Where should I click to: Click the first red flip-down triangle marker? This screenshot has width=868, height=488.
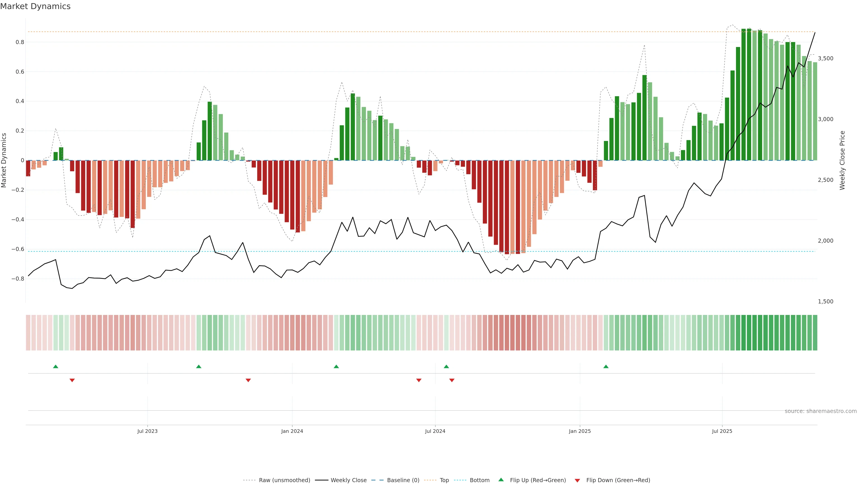pyautogui.click(x=72, y=380)
